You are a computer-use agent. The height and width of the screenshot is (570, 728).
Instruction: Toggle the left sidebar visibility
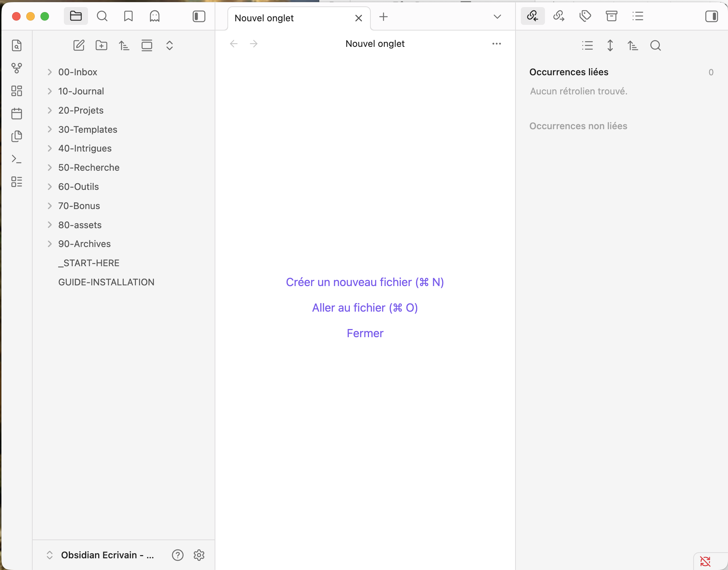point(199,16)
